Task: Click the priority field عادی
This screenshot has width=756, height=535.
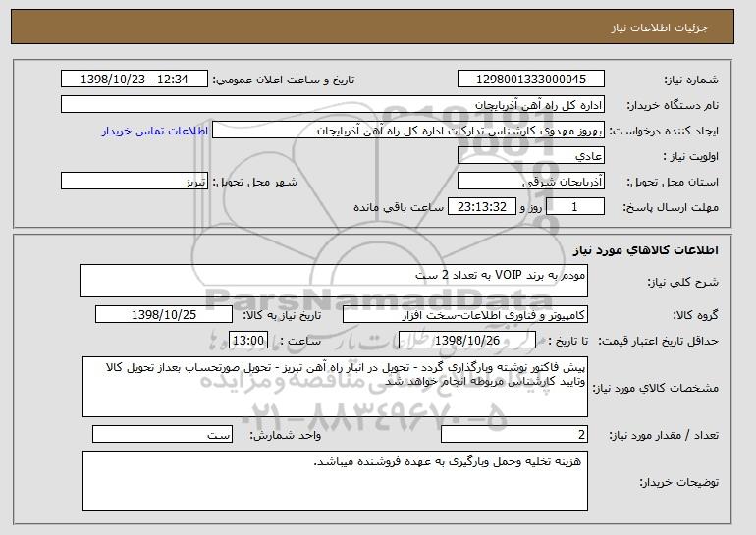Action: click(x=531, y=156)
